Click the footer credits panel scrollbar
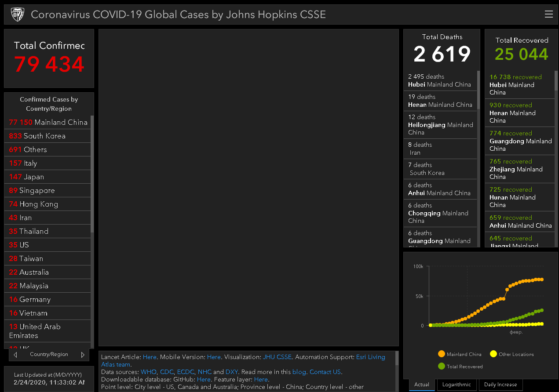 [x=397, y=358]
